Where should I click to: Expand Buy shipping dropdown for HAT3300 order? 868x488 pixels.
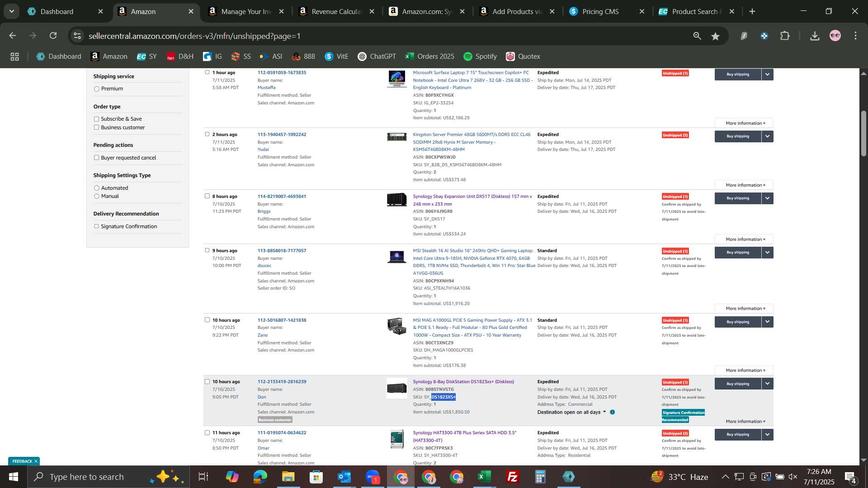coord(768,434)
